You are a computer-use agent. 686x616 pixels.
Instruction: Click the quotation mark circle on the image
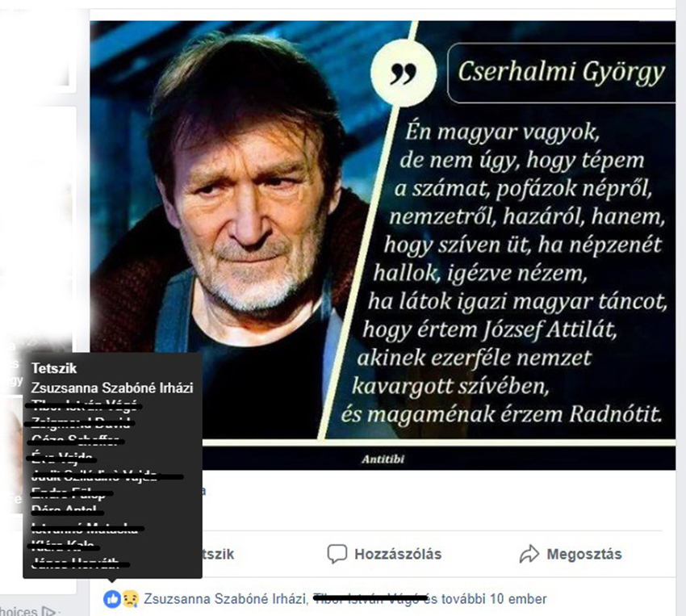(404, 73)
